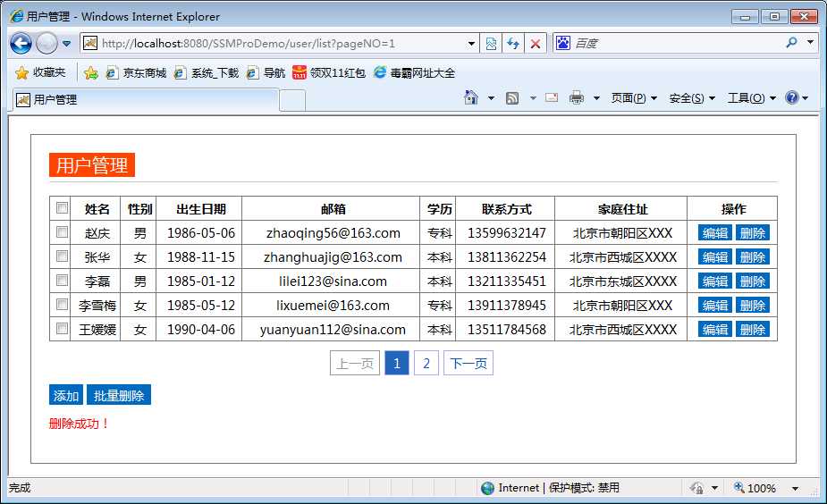Select page 1 in pagination

pos(397,363)
